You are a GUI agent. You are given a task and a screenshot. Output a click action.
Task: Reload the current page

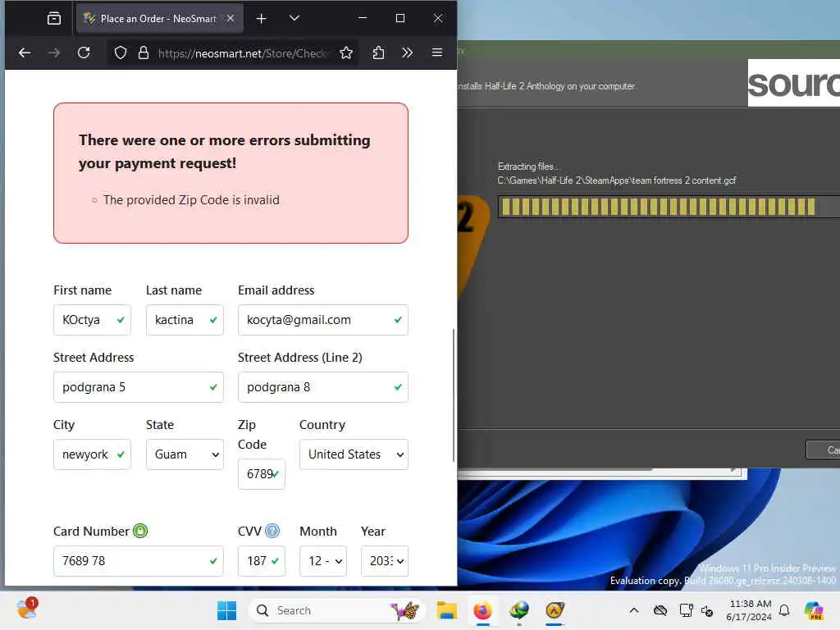pyautogui.click(x=84, y=52)
